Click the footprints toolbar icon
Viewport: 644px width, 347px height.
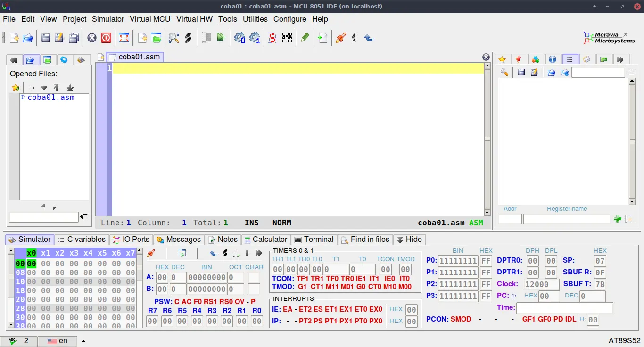188,38
